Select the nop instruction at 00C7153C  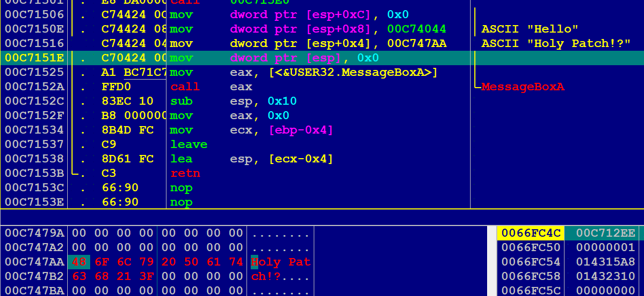point(181,188)
